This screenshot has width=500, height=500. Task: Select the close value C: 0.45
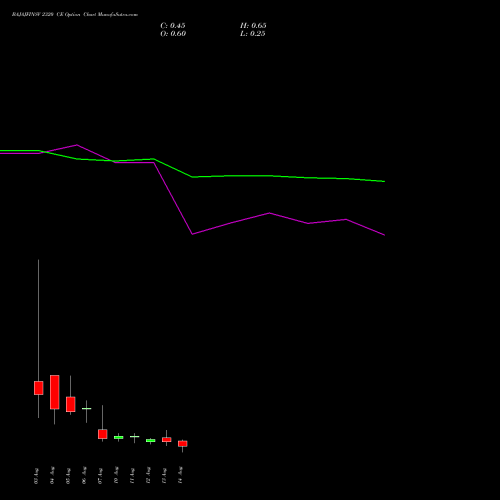point(173,26)
